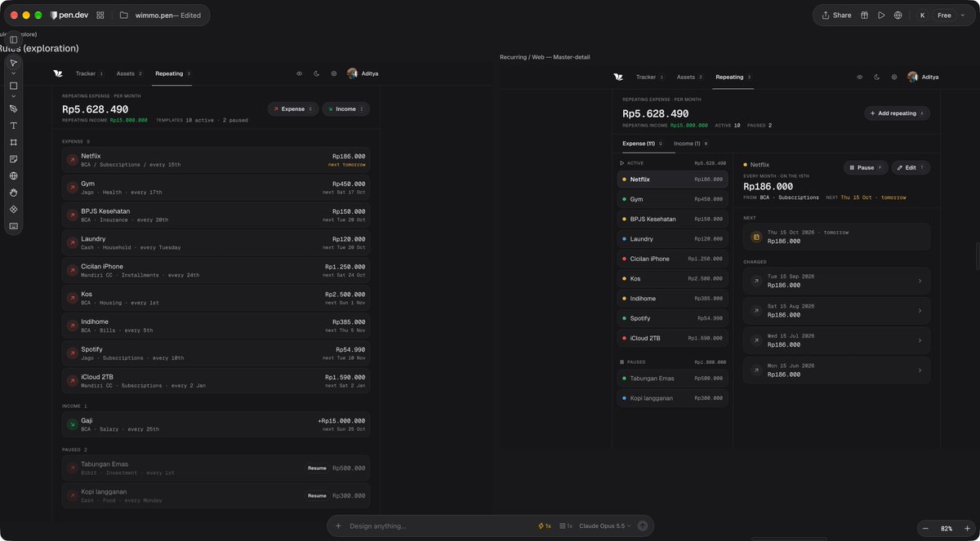Toggle the sidebar panel icon

(14, 39)
